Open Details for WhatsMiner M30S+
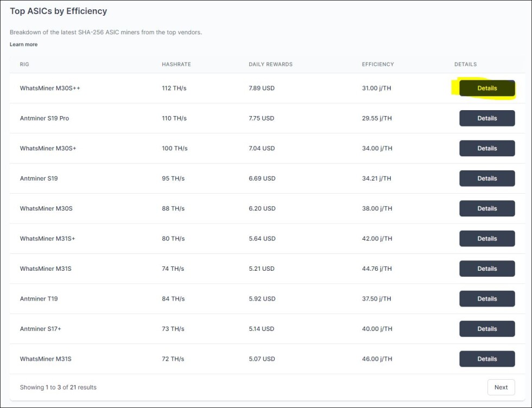This screenshot has width=532, height=408. [487, 148]
